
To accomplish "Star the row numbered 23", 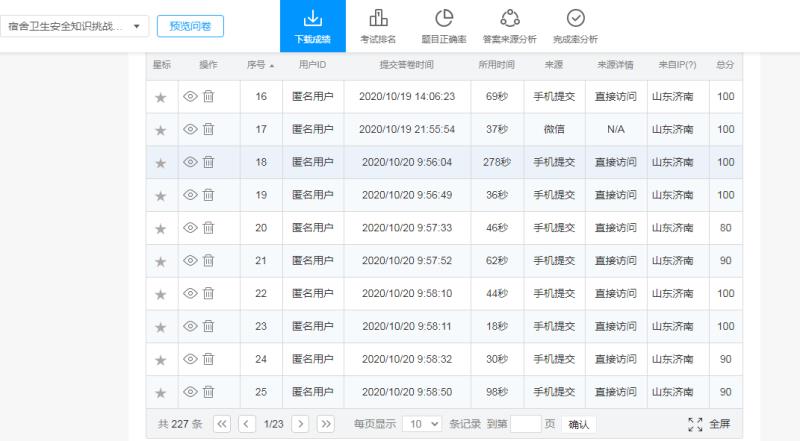I will (161, 327).
